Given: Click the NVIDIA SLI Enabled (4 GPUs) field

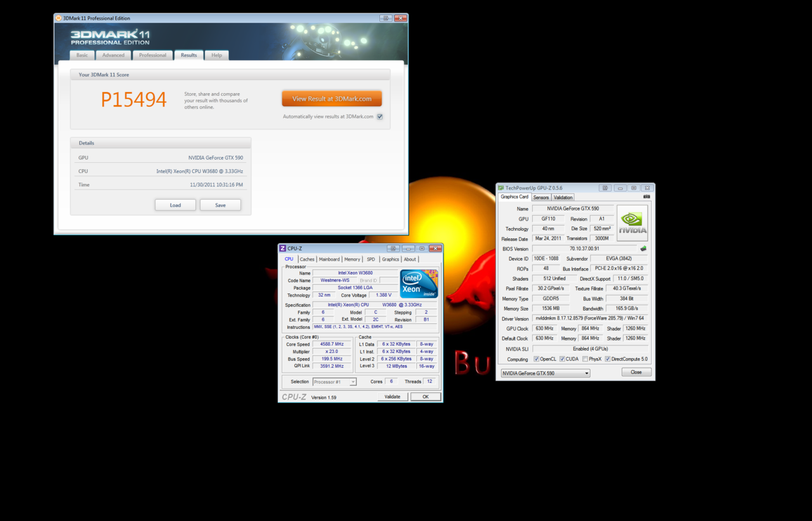Looking at the screenshot, I should pyautogui.click(x=590, y=349).
